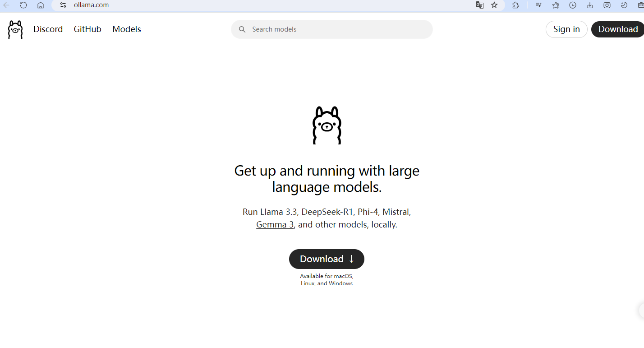Open the GitHub link in header
Image resolution: width=644 pixels, height=348 pixels.
click(x=87, y=29)
